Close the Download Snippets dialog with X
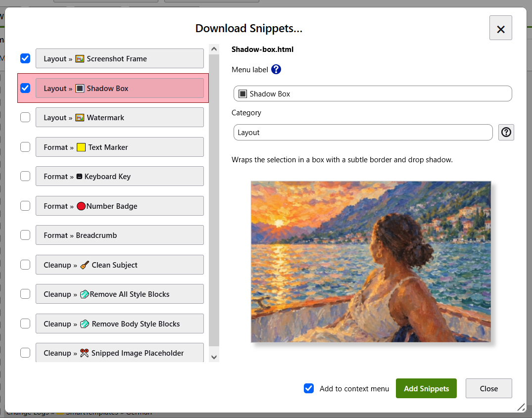532x418 pixels. [x=500, y=28]
